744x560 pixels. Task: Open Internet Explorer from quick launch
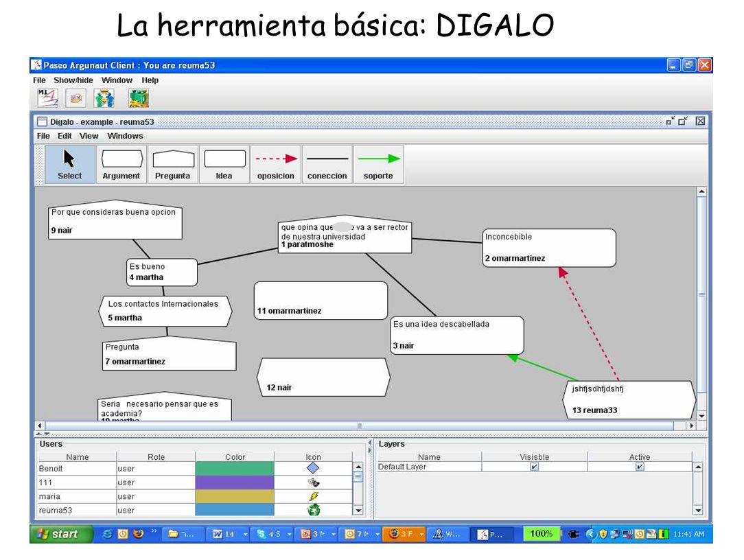108,534
